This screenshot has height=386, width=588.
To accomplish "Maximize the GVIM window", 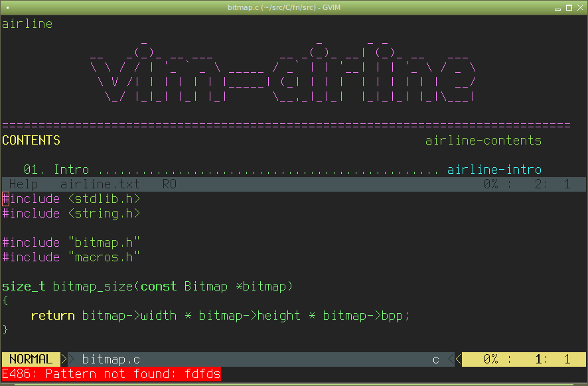I will point(569,8).
